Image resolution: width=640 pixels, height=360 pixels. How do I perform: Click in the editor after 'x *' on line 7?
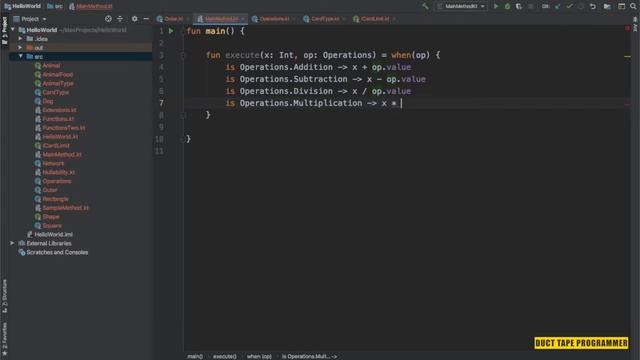tap(402, 103)
